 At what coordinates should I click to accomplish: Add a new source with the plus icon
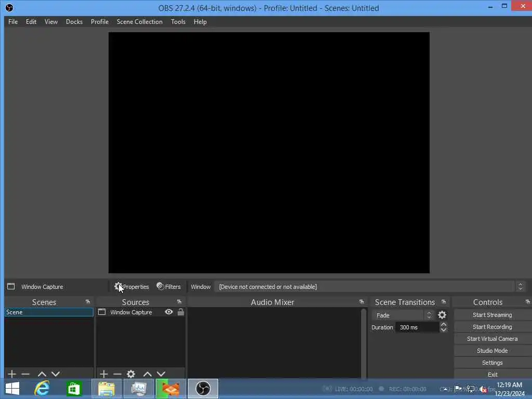click(x=104, y=374)
